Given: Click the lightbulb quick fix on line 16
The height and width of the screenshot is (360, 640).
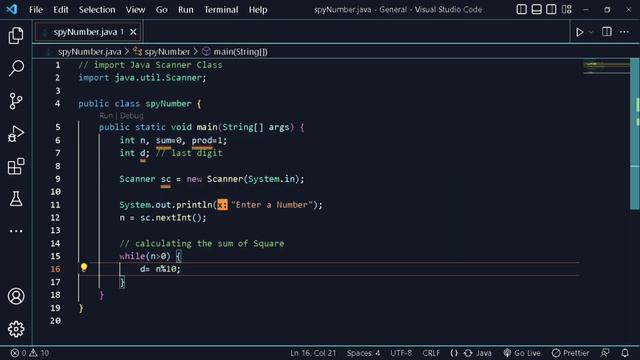Looking at the screenshot, I should point(84,268).
